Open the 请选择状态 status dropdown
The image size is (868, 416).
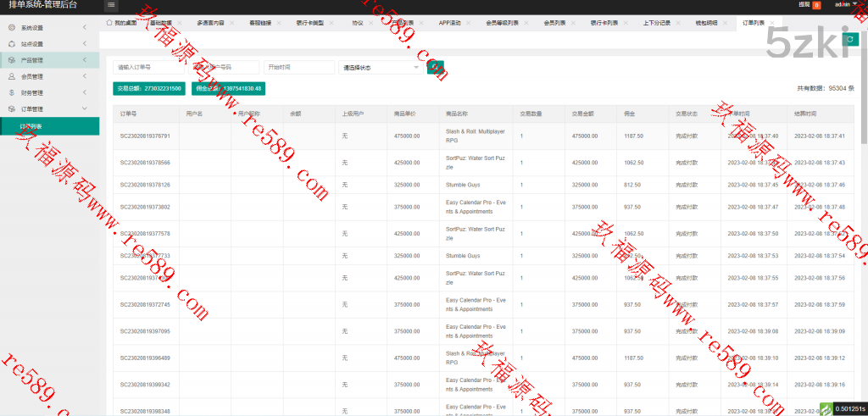[381, 67]
